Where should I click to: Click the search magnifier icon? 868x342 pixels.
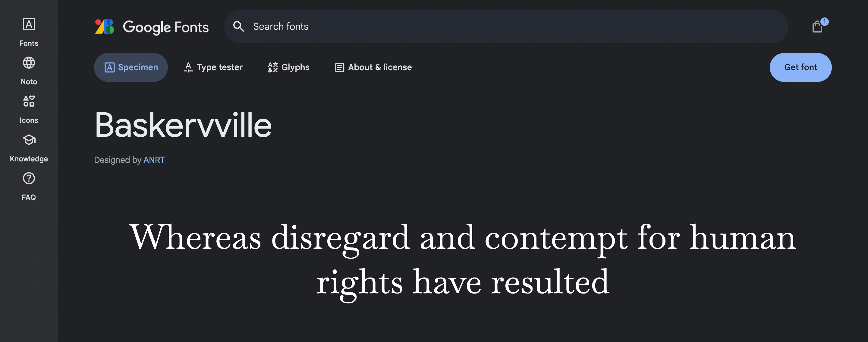point(239,26)
